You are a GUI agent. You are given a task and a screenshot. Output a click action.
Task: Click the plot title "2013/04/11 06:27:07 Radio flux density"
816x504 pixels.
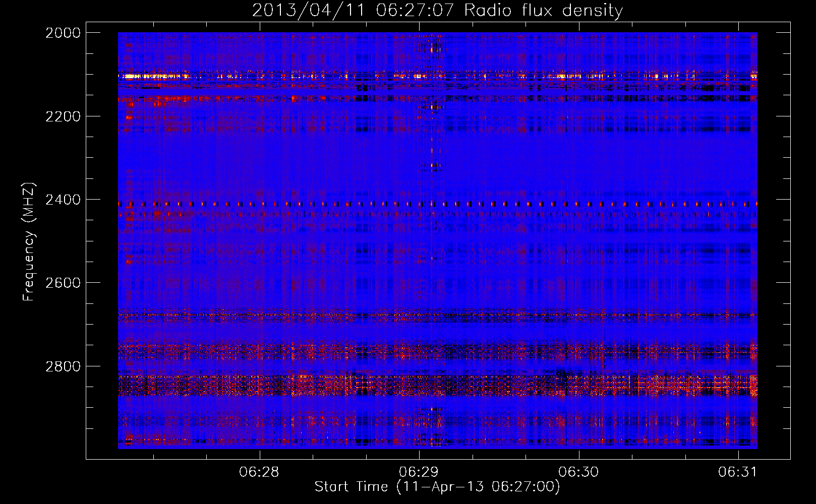(437, 11)
